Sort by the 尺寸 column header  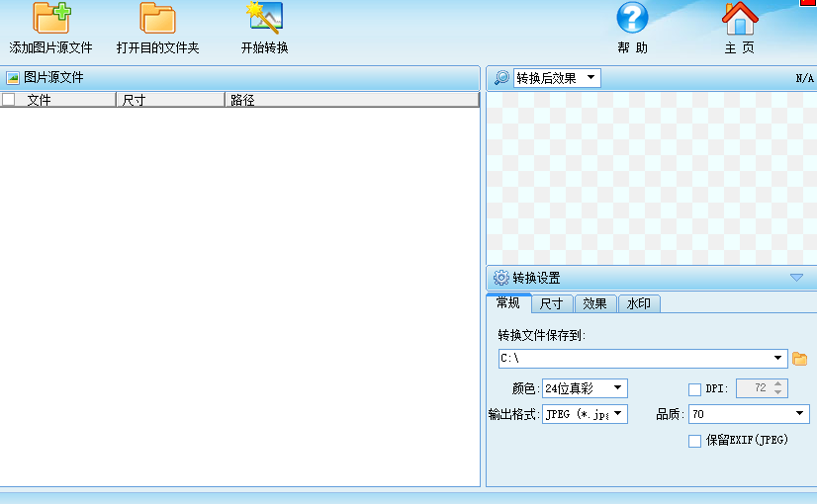pos(170,100)
